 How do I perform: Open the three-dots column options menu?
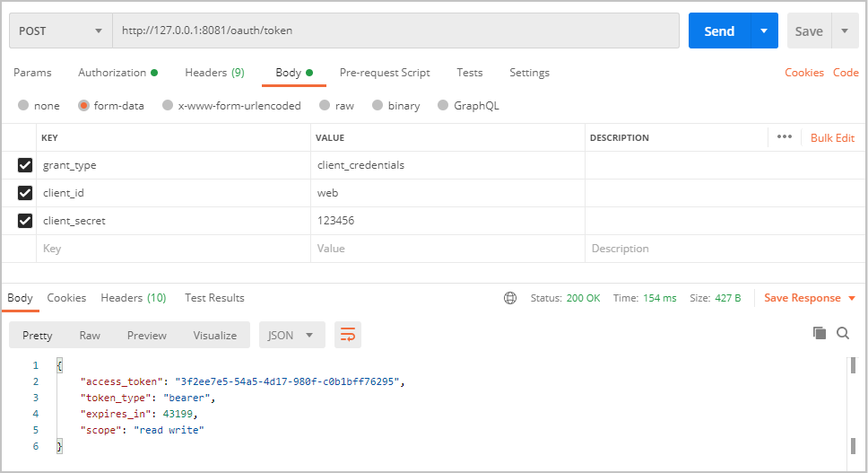pyautogui.click(x=785, y=136)
